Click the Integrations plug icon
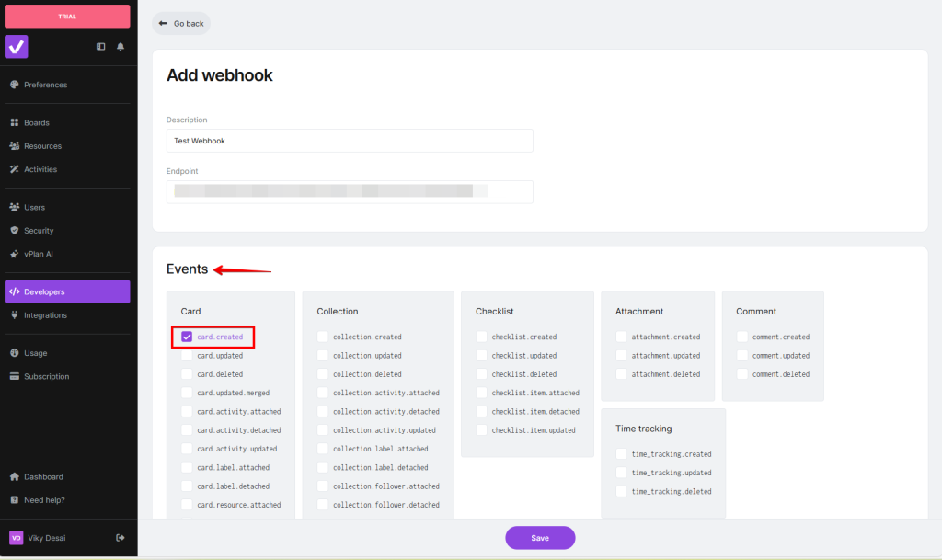Viewport: 942px width, 560px height. [x=15, y=315]
